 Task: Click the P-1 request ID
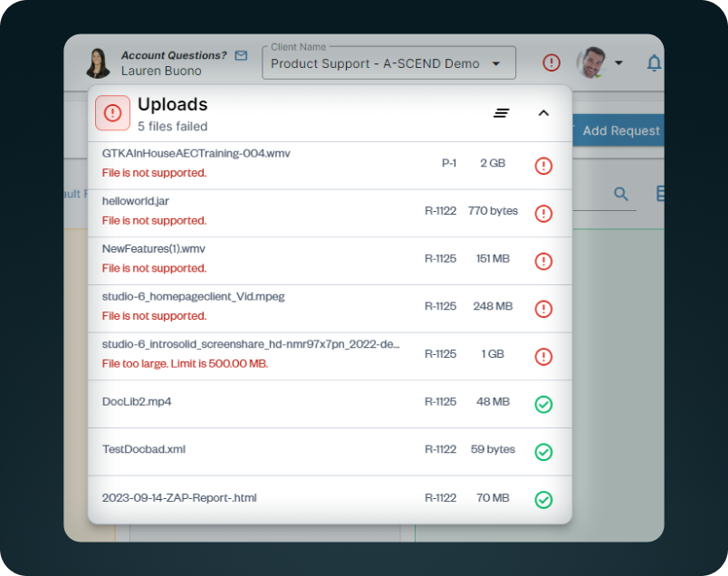click(449, 163)
